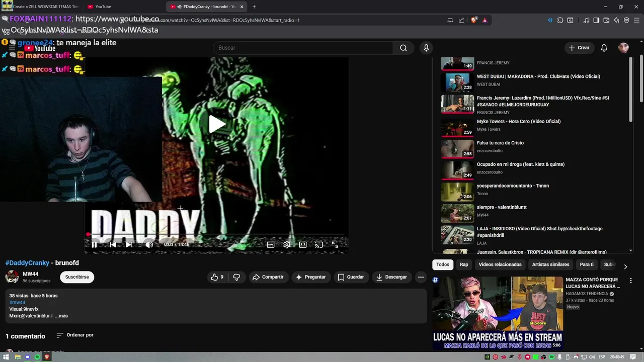
Task: Select the Todos filter chip
Action: (443, 264)
